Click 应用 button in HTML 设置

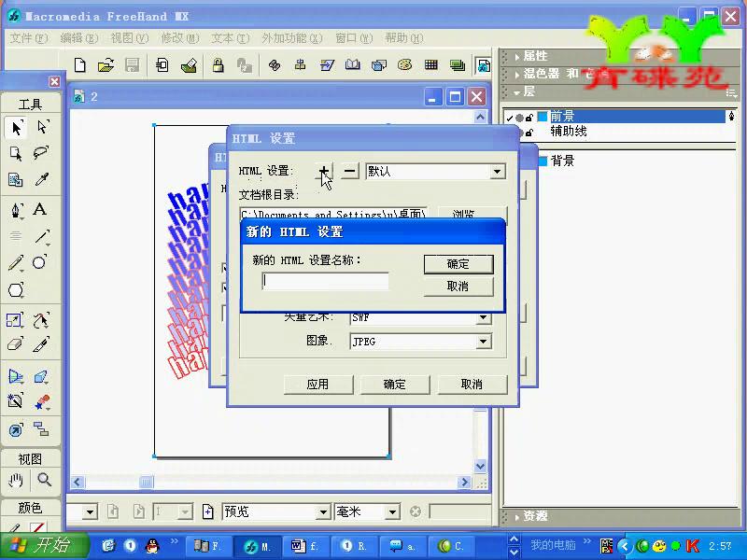(318, 385)
